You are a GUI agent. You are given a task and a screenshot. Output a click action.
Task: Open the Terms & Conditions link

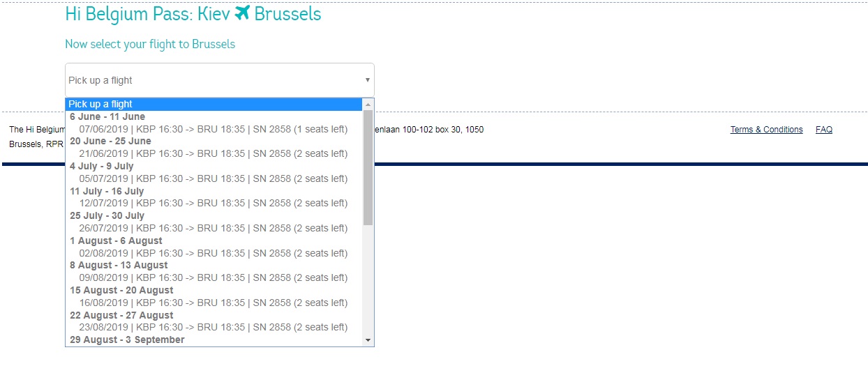[x=766, y=130]
